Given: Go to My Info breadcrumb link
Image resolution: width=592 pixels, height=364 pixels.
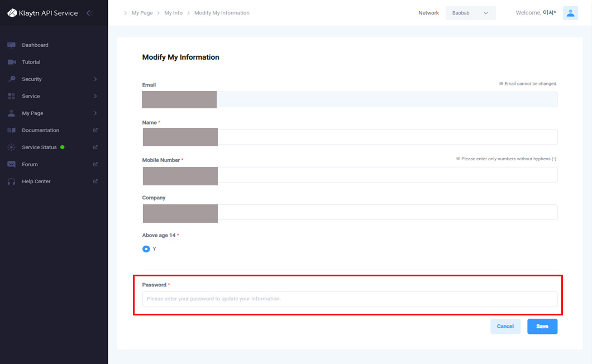Looking at the screenshot, I should [x=173, y=13].
